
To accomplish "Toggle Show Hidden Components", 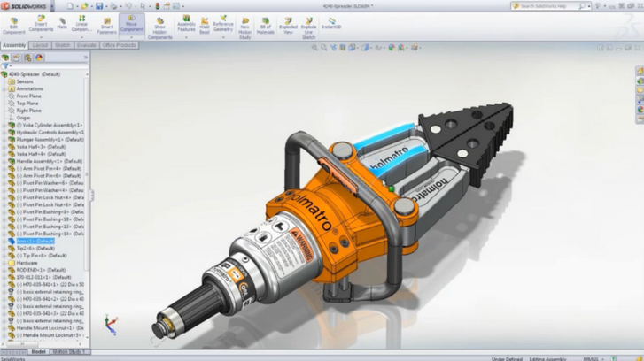I will (x=160, y=27).
